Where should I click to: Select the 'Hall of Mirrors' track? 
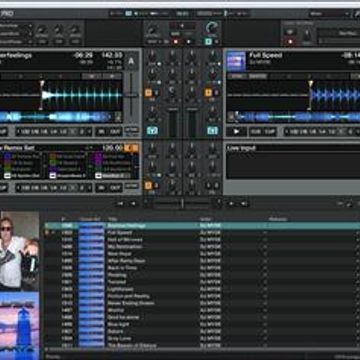click(202, 240)
